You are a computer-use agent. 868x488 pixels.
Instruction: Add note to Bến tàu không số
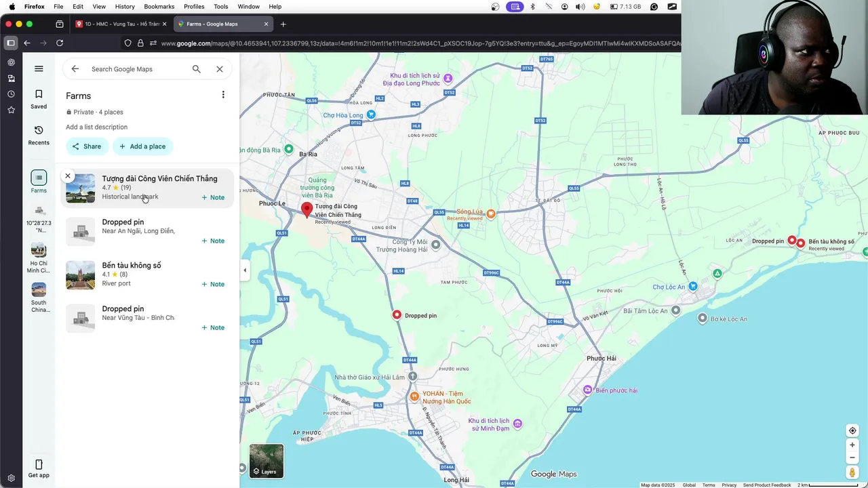213,284
